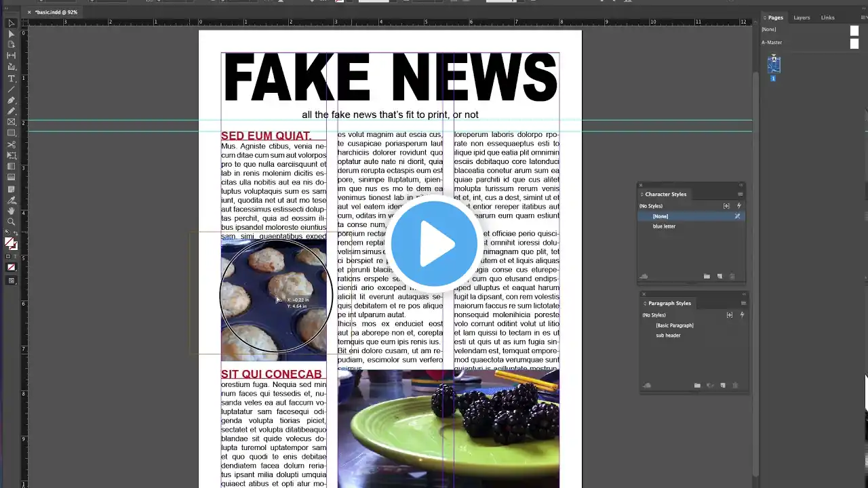Viewport: 868px width, 488px height.
Task: Select the [None] character style
Action: (690, 216)
